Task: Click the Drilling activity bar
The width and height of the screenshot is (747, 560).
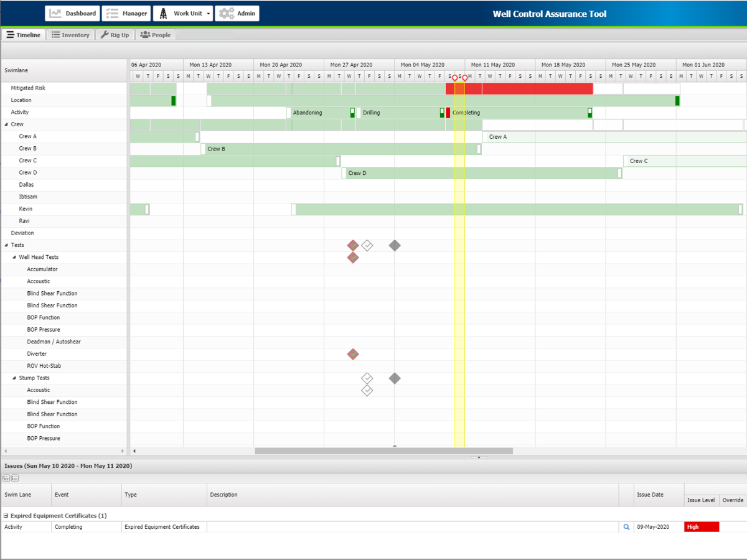Action: [398, 113]
